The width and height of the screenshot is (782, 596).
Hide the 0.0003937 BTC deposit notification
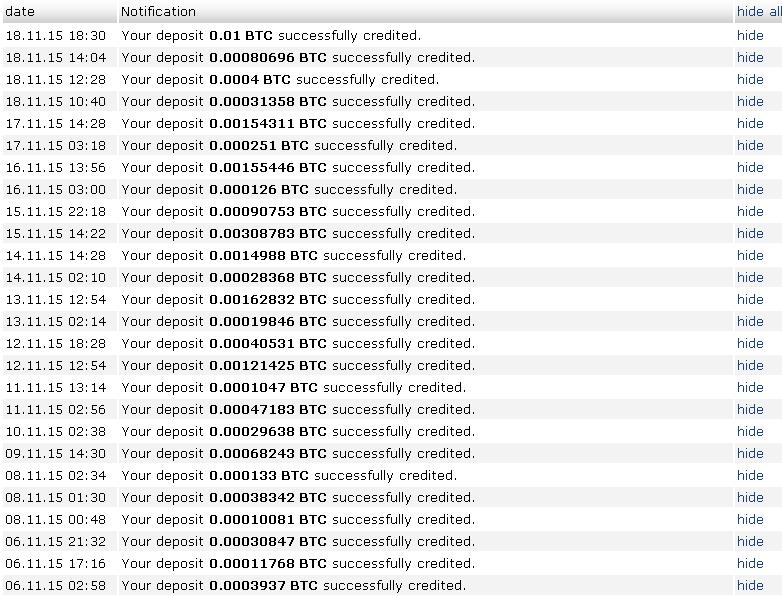[x=750, y=585]
